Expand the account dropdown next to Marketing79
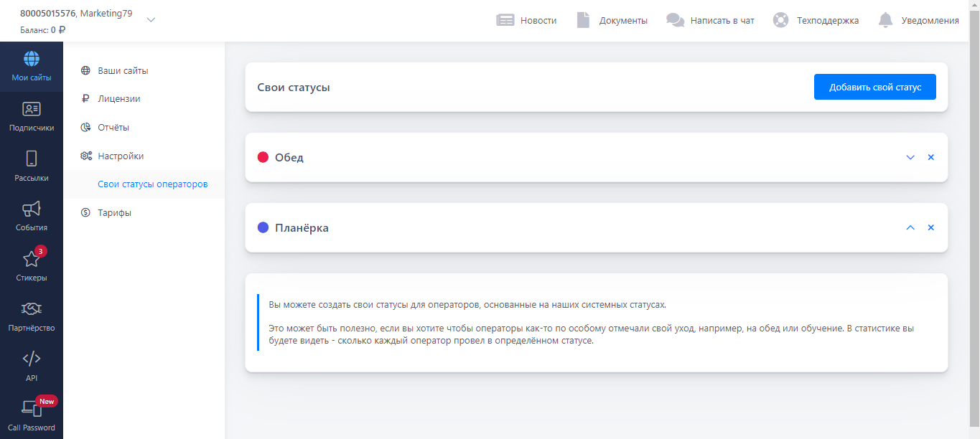Image resolution: width=980 pixels, height=439 pixels. click(x=151, y=20)
